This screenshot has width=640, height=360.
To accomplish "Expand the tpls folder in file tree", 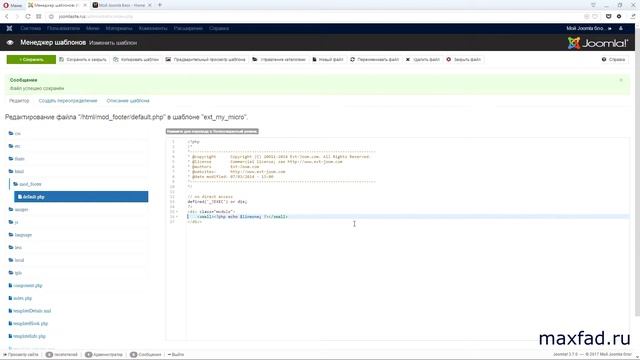I will click(16, 273).
